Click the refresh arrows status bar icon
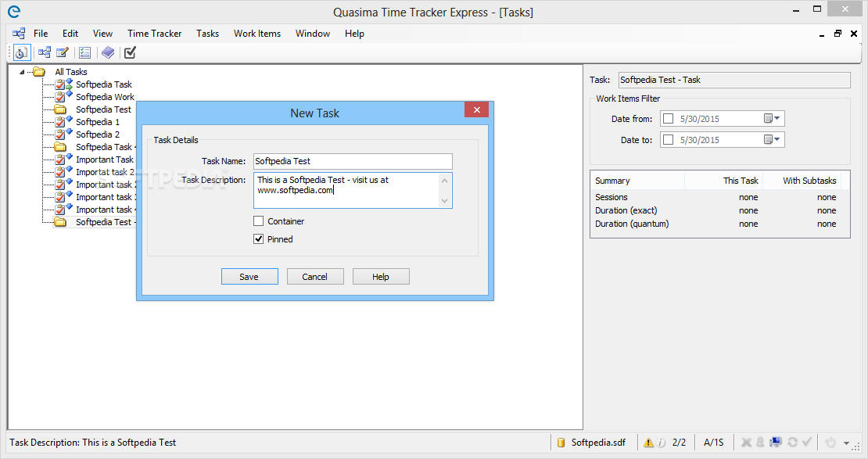 coord(792,442)
